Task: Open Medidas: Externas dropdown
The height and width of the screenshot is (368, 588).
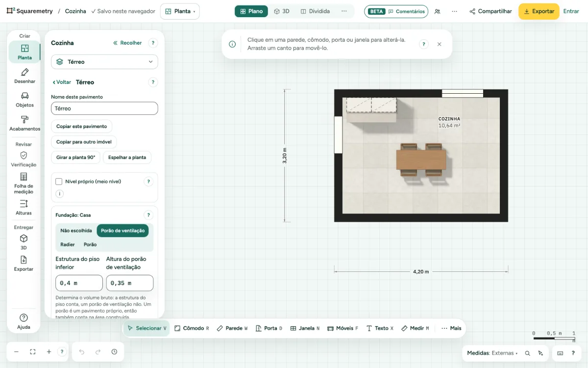Action: click(492, 353)
